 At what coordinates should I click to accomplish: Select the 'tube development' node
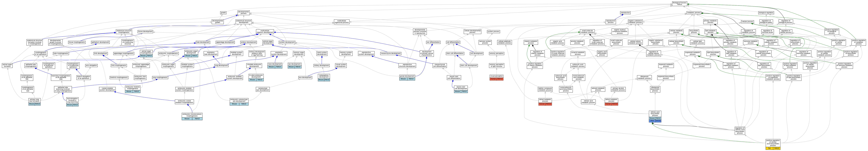tap(203, 42)
